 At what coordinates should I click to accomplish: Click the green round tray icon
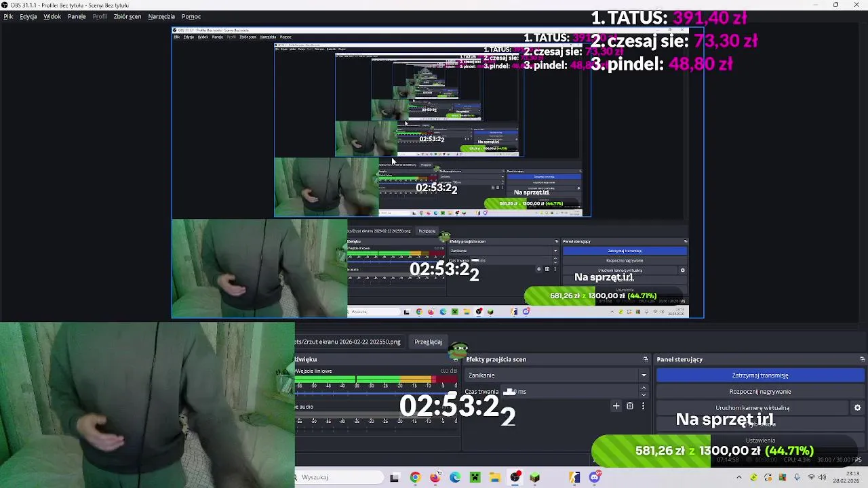[753, 478]
